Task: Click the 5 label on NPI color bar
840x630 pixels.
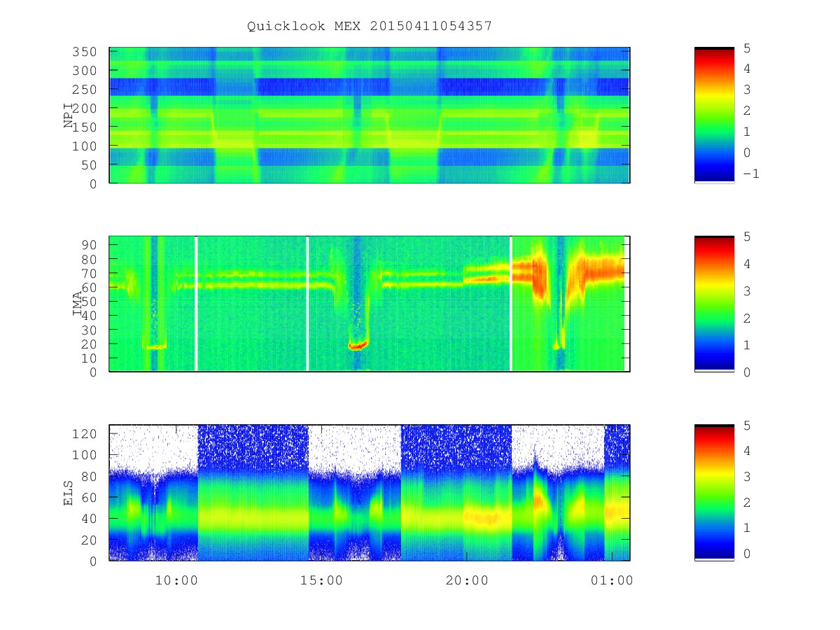Action: (747, 48)
